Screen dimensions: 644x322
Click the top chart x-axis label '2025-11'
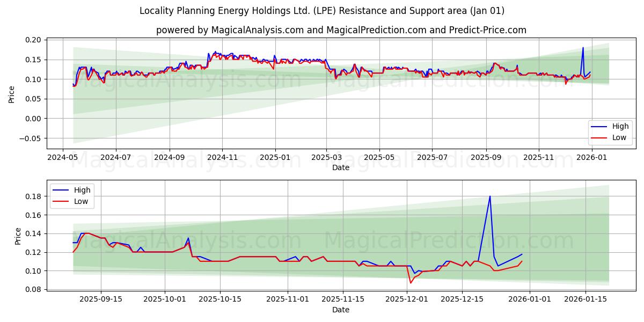[x=539, y=158]
